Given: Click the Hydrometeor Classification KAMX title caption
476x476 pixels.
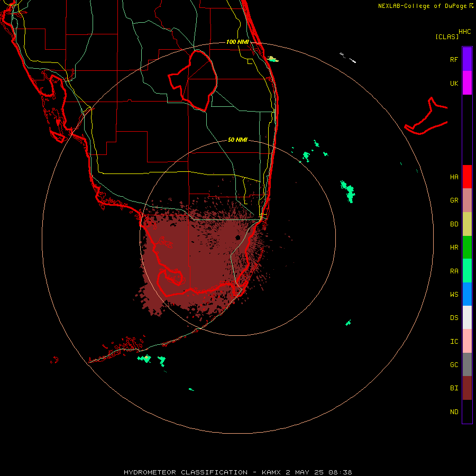Looking at the screenshot, I should coord(237,472).
